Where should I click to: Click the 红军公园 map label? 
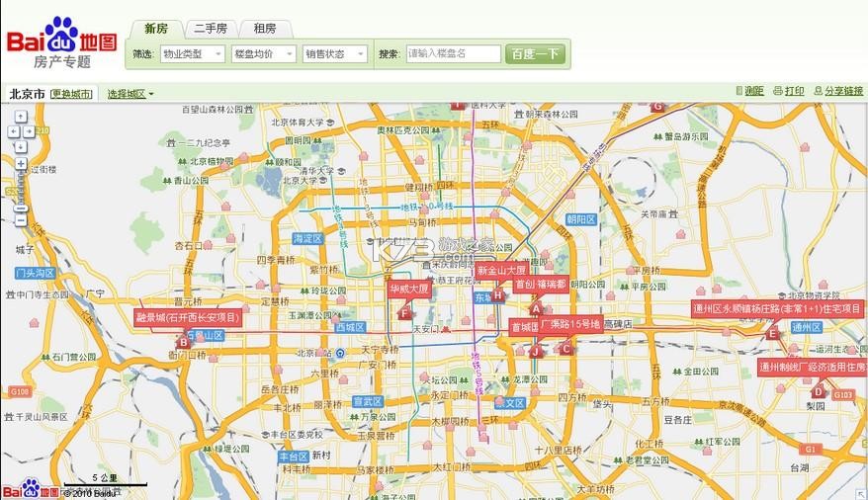[723, 442]
